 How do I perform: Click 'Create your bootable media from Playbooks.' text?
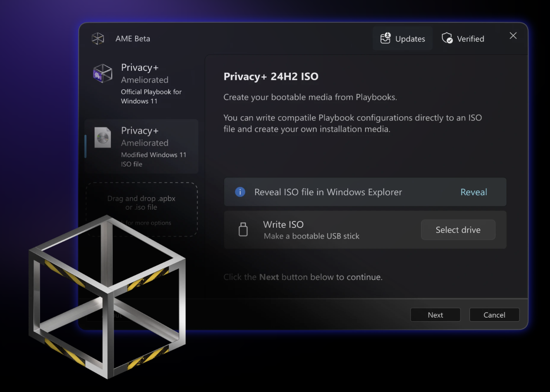(x=310, y=97)
